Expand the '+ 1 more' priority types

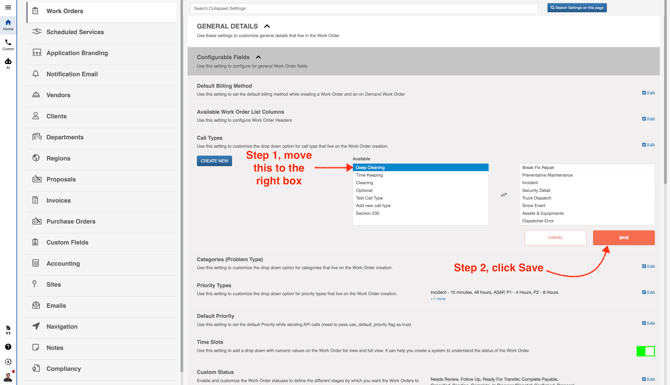point(438,299)
